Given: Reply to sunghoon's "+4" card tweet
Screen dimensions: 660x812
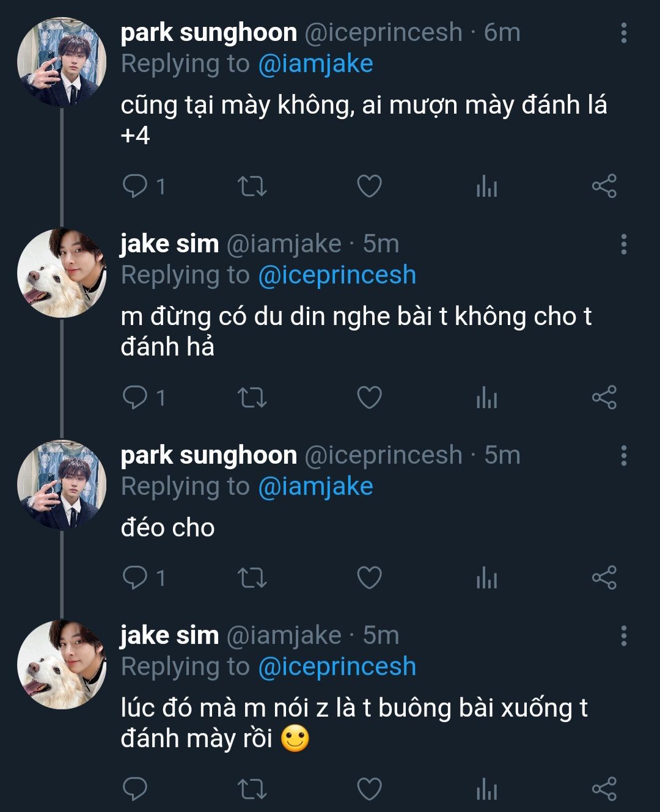Looking at the screenshot, I should [x=135, y=186].
